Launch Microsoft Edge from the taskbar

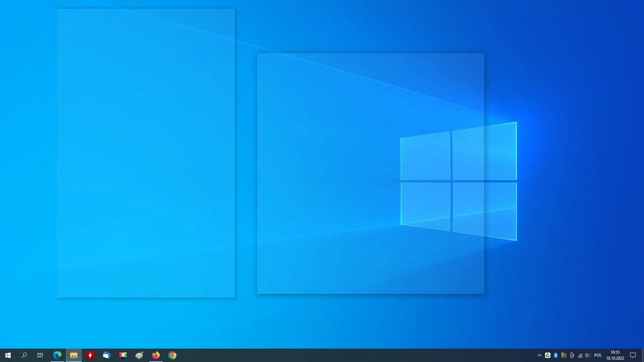[57, 355]
